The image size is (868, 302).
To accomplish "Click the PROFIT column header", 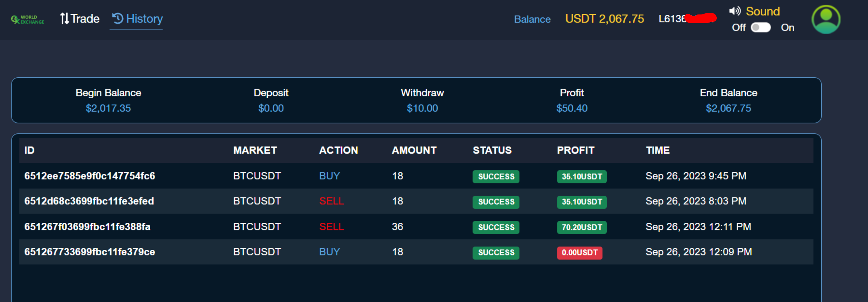I will (575, 150).
